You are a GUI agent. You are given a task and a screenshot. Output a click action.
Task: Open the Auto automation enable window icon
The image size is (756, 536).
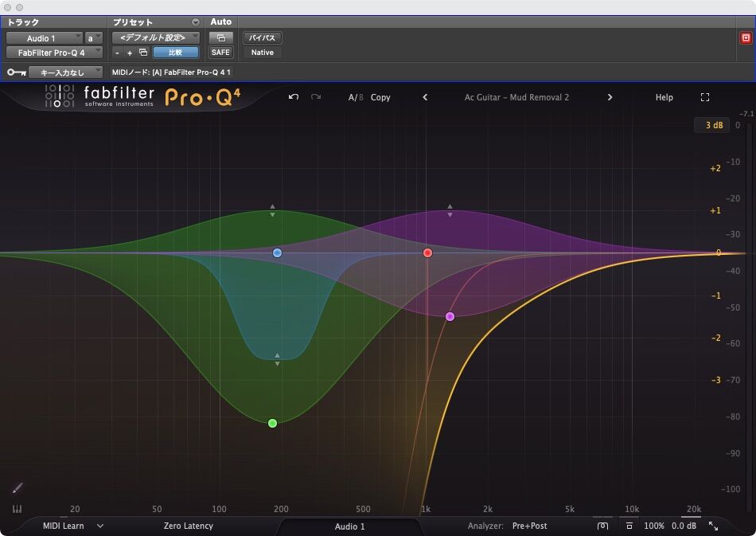click(x=220, y=37)
